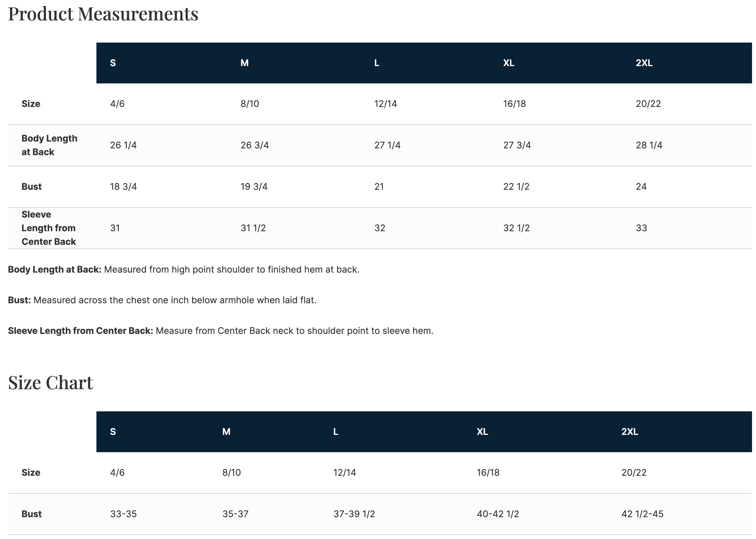
Task: Click the 33-35 bust range cell
Action: click(x=123, y=514)
